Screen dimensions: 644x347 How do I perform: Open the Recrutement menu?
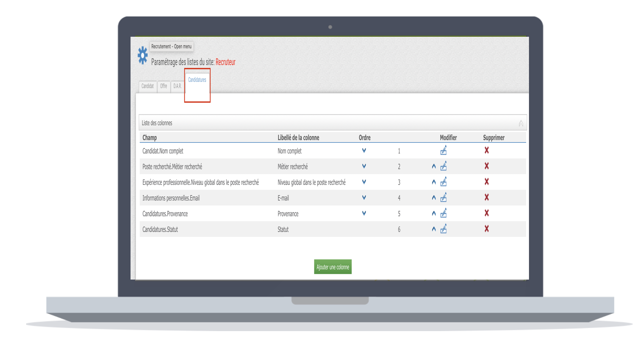[171, 47]
